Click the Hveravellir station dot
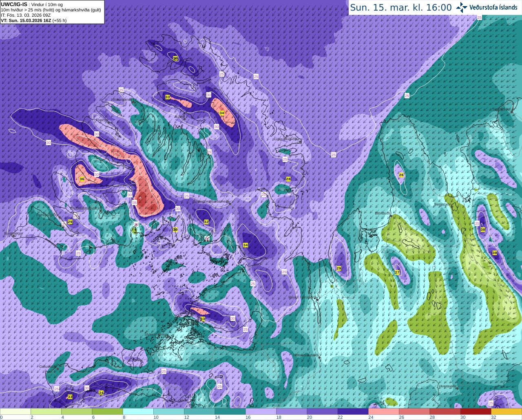The height and width of the screenshot is (420, 522). point(458,389)
